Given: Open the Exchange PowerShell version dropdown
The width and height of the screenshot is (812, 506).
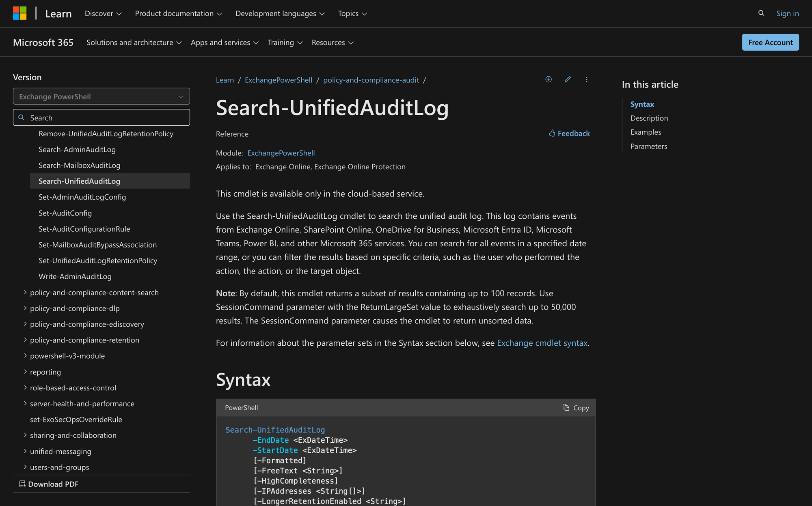Looking at the screenshot, I should point(101,96).
